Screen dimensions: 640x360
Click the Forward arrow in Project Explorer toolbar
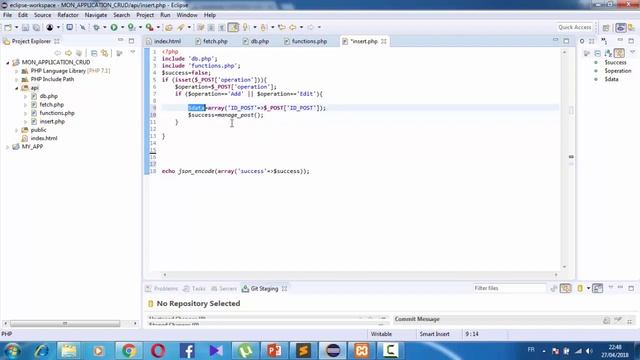point(68,53)
